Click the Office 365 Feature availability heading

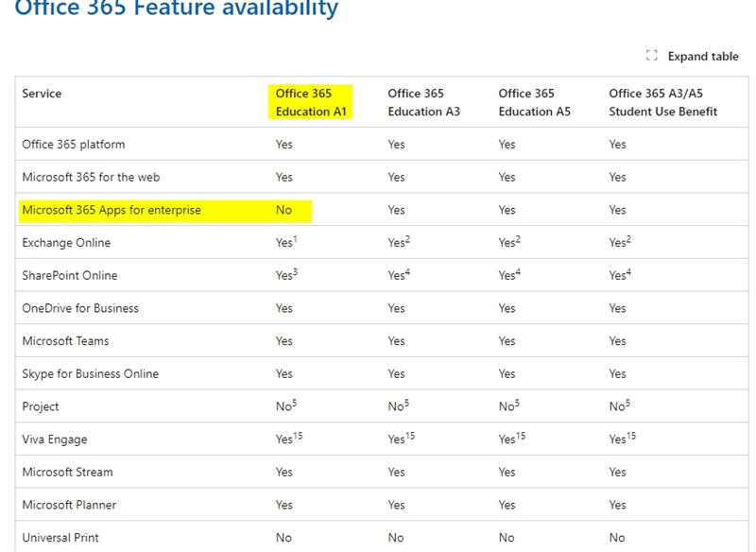[x=177, y=9]
